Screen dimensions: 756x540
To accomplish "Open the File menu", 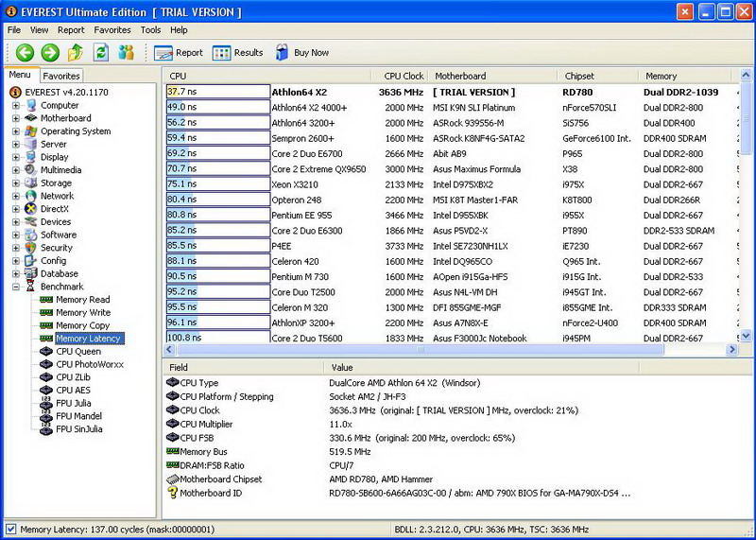I will click(14, 30).
